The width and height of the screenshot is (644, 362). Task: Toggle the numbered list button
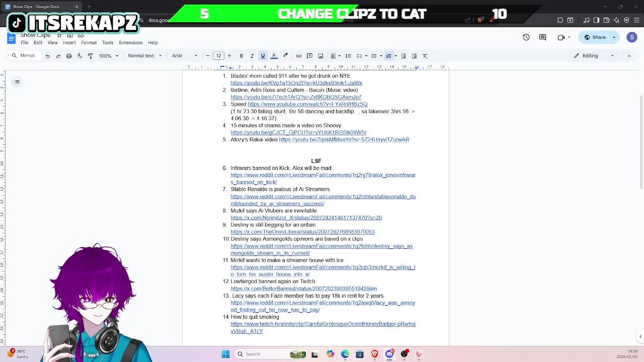[x=388, y=56]
